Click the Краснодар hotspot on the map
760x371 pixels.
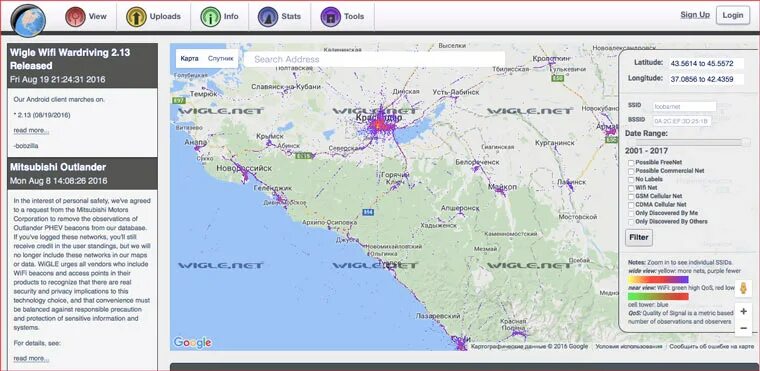pyautogui.click(x=380, y=125)
